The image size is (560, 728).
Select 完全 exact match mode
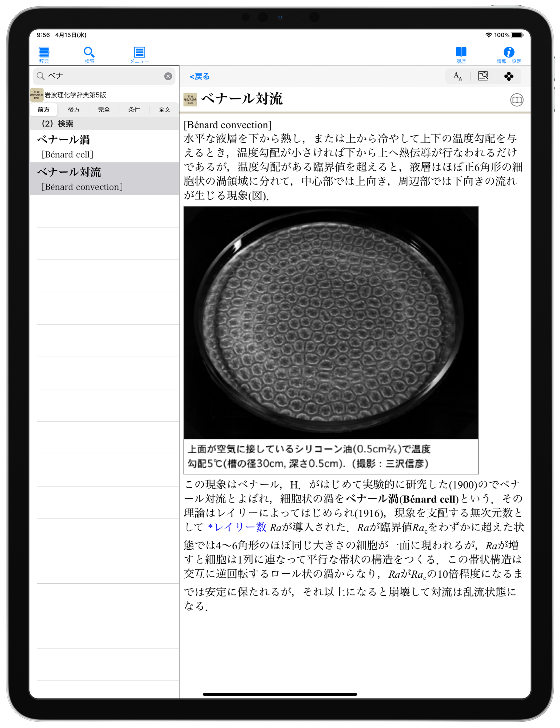pos(104,109)
